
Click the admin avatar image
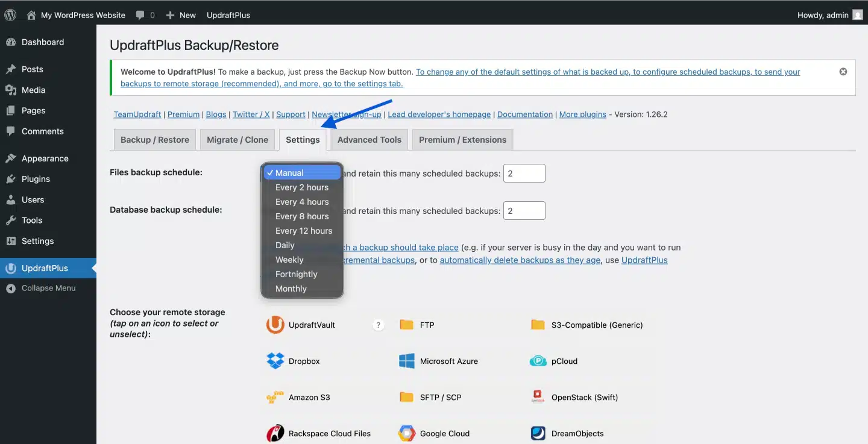(858, 15)
